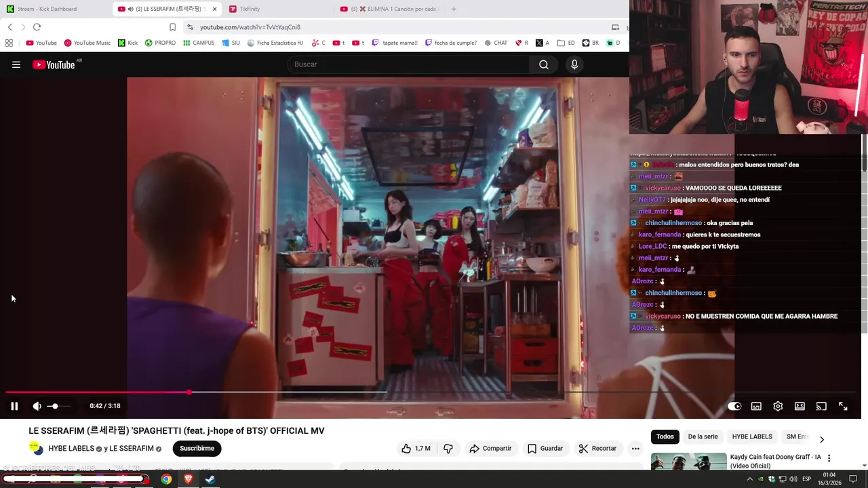Click the search magnifier button
Screen dimensions: 868x488
544,64
